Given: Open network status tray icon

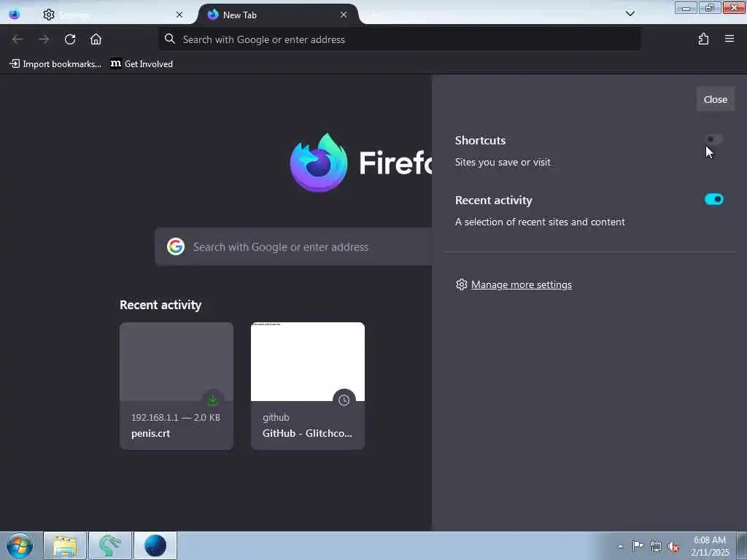Looking at the screenshot, I should (x=656, y=546).
